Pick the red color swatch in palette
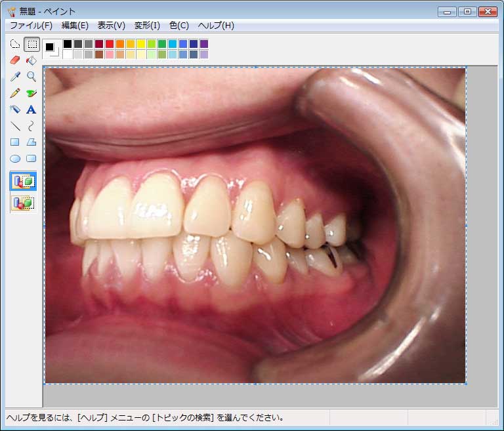This screenshot has height=431, width=504. pyautogui.click(x=110, y=44)
